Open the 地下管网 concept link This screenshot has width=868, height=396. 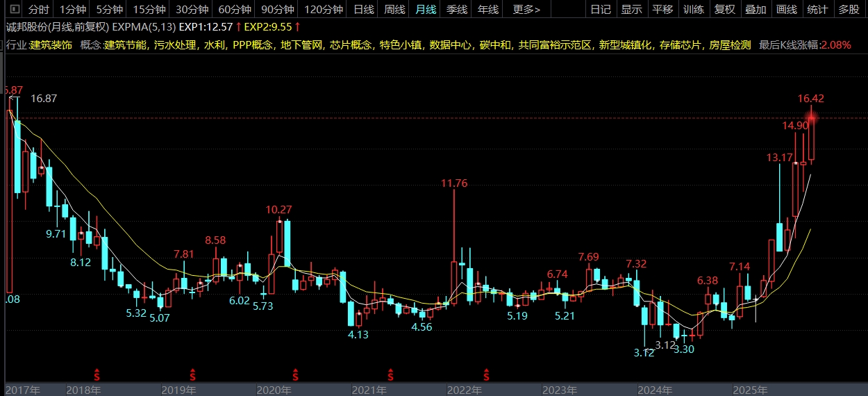coord(301,44)
